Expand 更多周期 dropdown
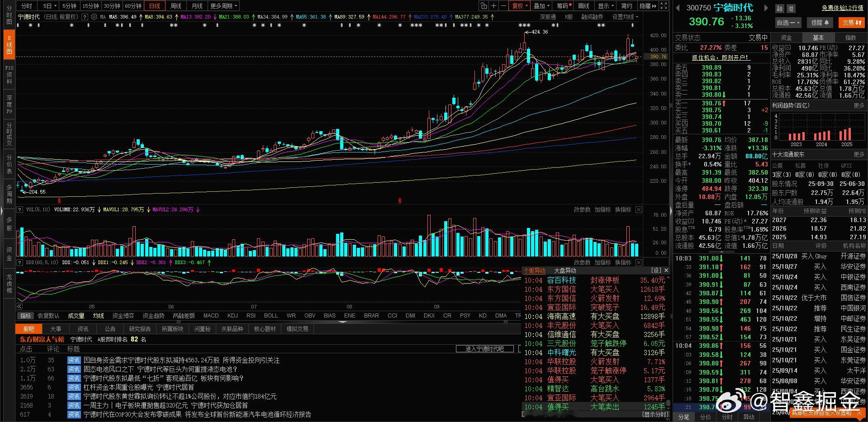Viewport: 868px width, 422px height. pyautogui.click(x=223, y=6)
